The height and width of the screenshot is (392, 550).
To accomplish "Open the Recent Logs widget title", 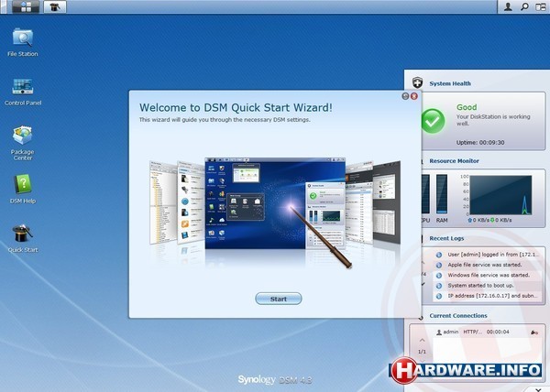I will pyautogui.click(x=446, y=238).
